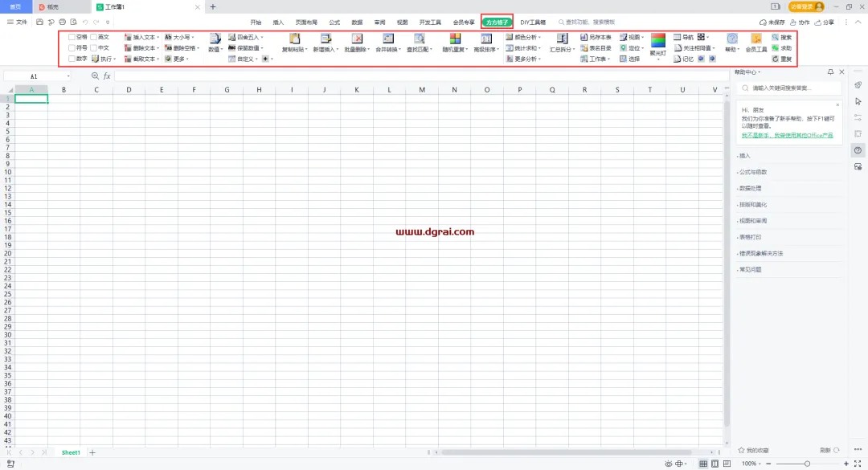The height and width of the screenshot is (470, 868).
Task: Click the 我不是新手 link in help panel
Action: pos(787,135)
